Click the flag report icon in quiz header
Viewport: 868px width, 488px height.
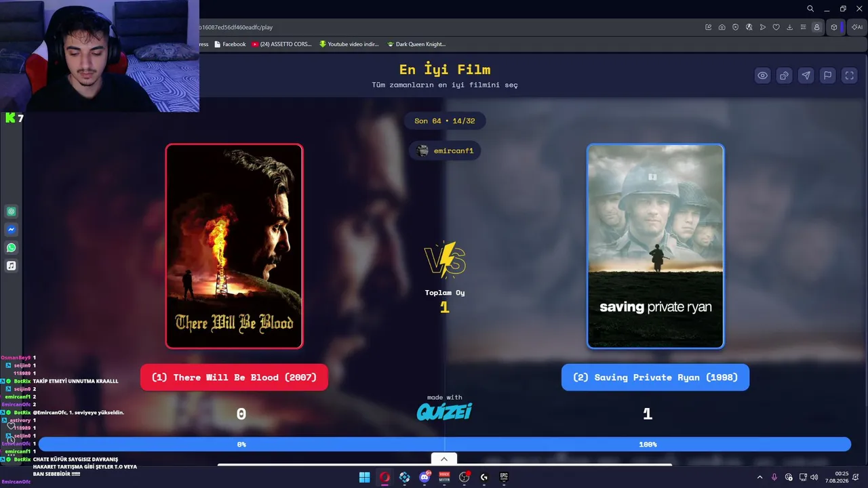[x=827, y=75]
